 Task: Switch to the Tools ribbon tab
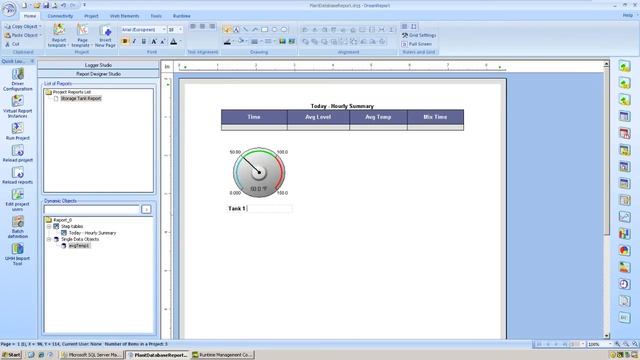(x=156, y=16)
